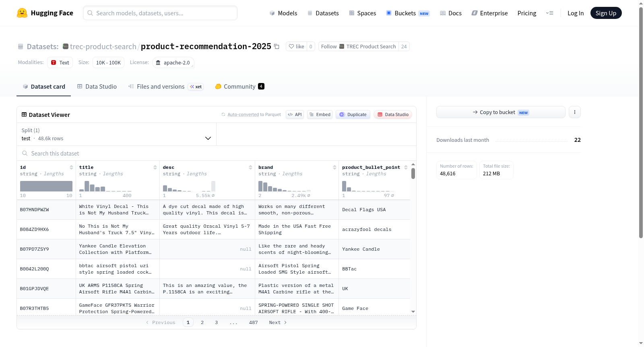Select the Decal Flags USA cell
The image size is (644, 347).
(374, 210)
